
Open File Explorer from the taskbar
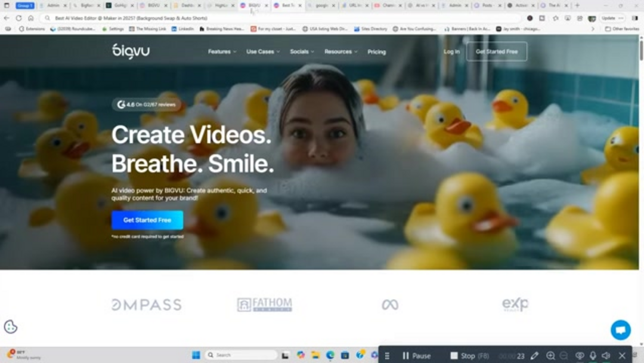tap(315, 355)
